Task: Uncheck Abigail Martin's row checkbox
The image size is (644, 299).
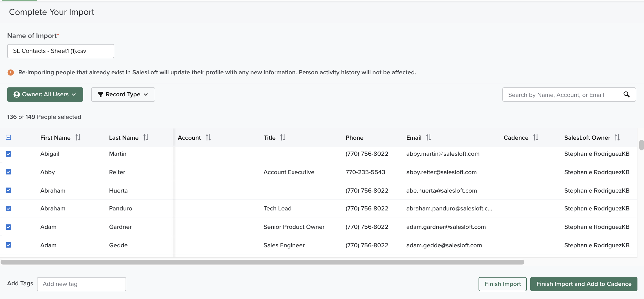Action: [x=8, y=154]
